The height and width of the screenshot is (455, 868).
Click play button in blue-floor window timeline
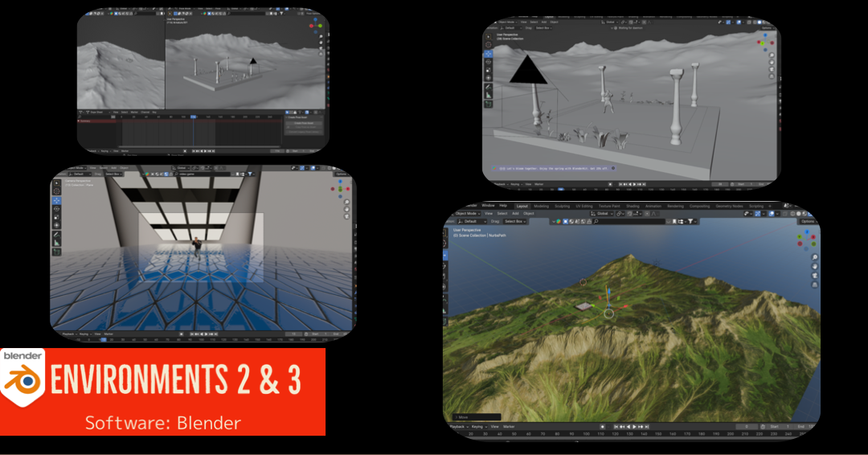click(207, 334)
